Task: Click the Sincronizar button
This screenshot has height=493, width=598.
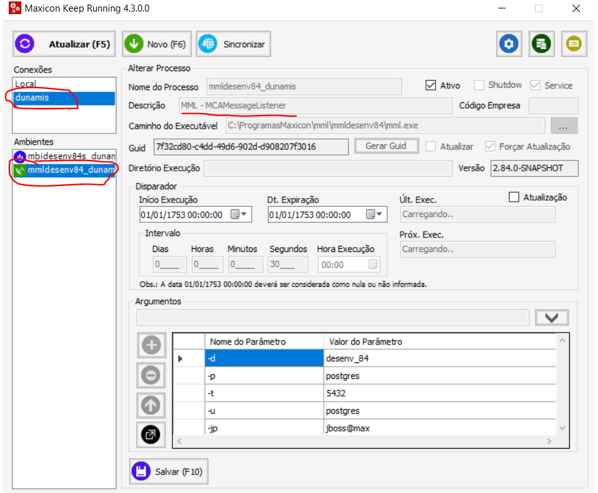Action: (233, 44)
